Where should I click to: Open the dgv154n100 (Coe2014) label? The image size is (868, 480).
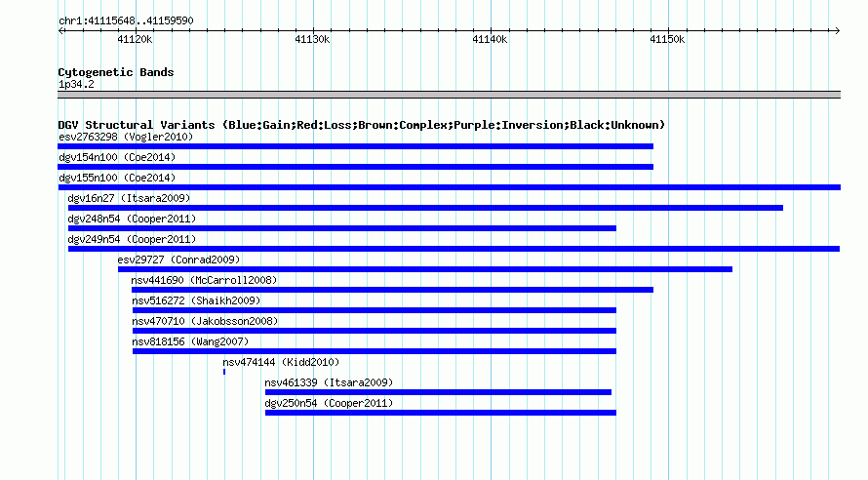pos(117,157)
